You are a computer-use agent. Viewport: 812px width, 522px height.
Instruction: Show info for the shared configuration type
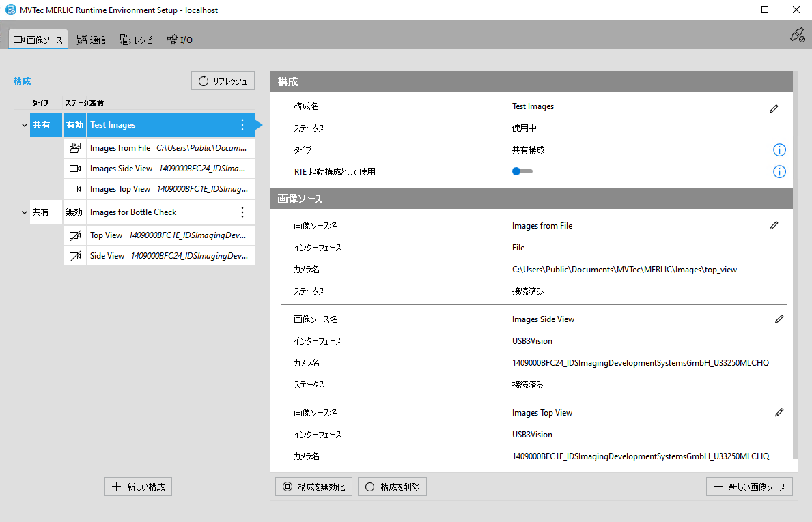(779, 150)
